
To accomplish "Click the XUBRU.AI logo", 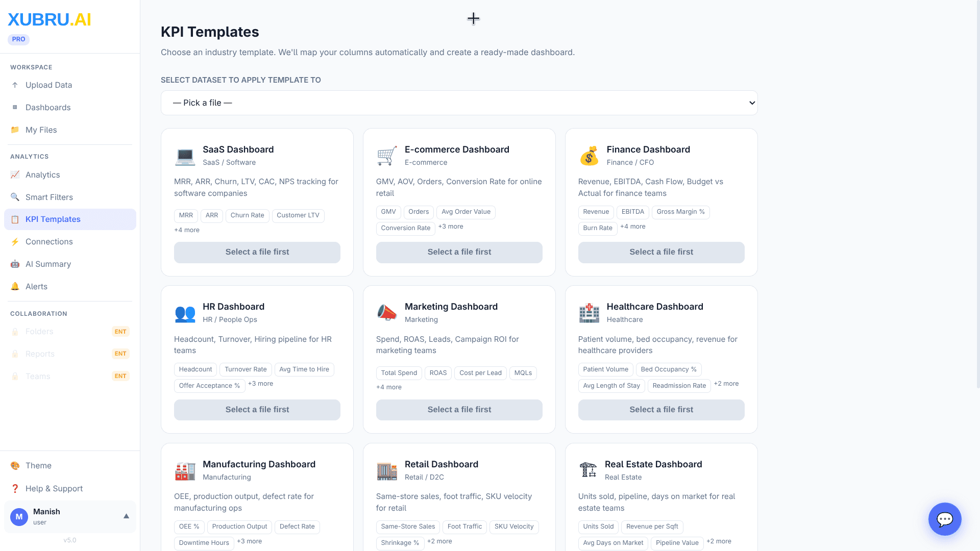I will [x=50, y=19].
